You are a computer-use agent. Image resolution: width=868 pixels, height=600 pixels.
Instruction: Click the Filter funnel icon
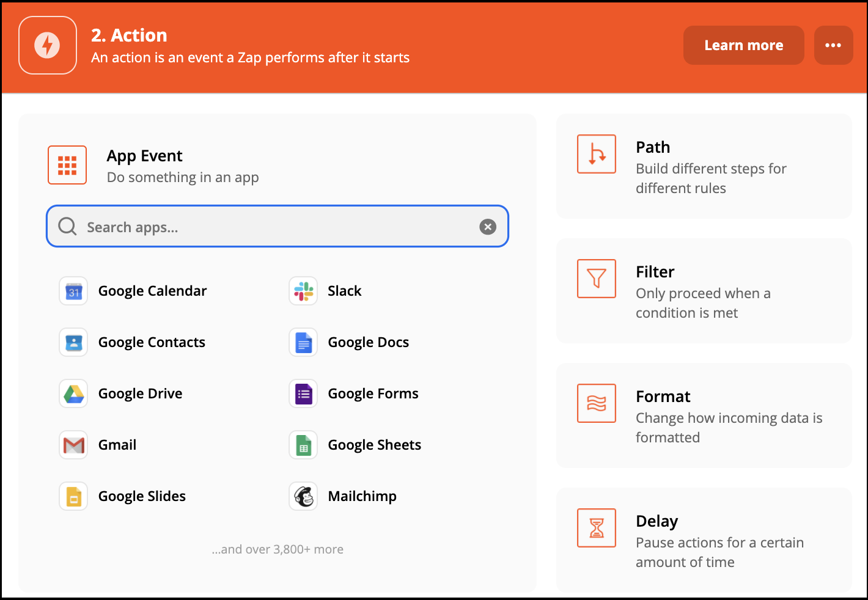pos(597,279)
